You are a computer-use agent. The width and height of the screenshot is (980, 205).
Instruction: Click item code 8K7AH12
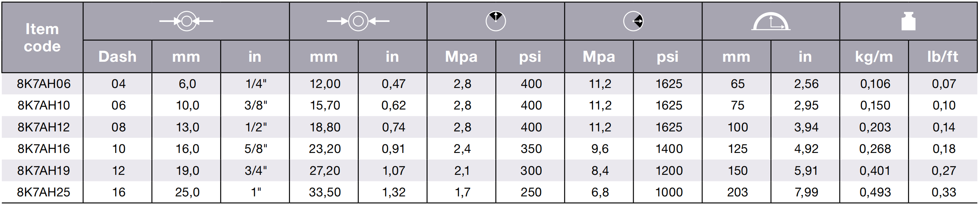[44, 127]
